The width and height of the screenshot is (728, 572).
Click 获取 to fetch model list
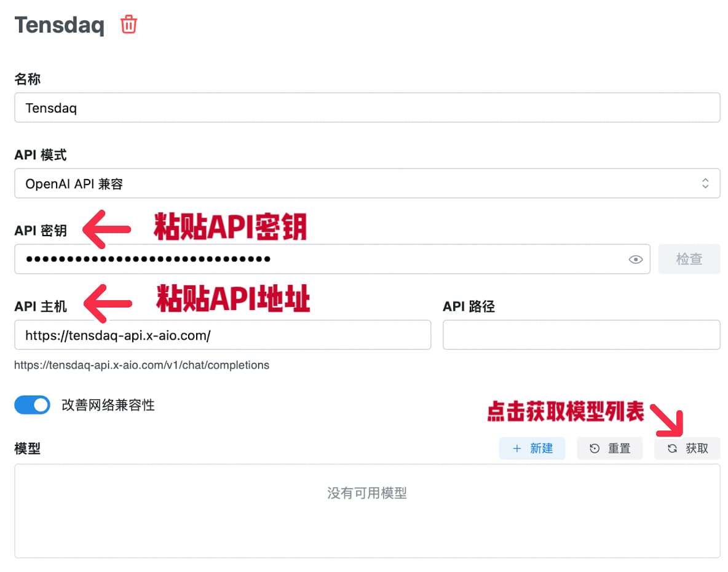click(x=697, y=448)
